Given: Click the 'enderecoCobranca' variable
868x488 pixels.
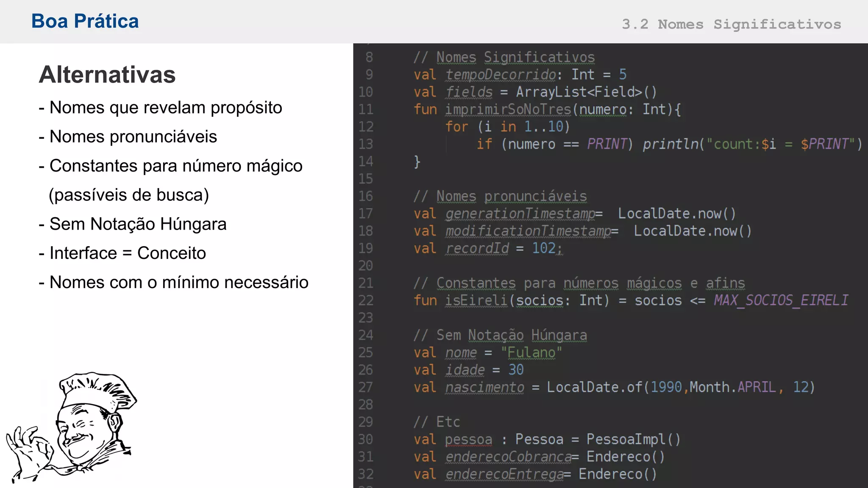Looking at the screenshot, I should click(x=509, y=457).
